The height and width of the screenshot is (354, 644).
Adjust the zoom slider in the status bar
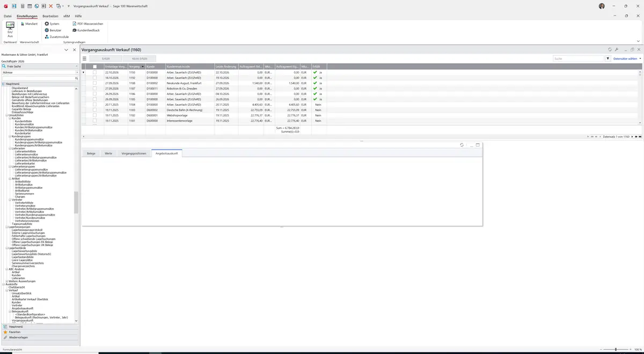coord(616,349)
